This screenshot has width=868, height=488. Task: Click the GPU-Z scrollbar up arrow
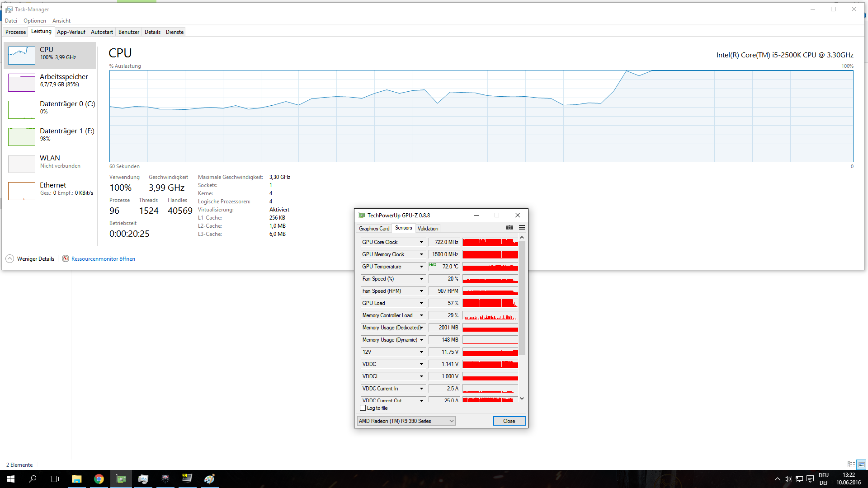point(522,237)
